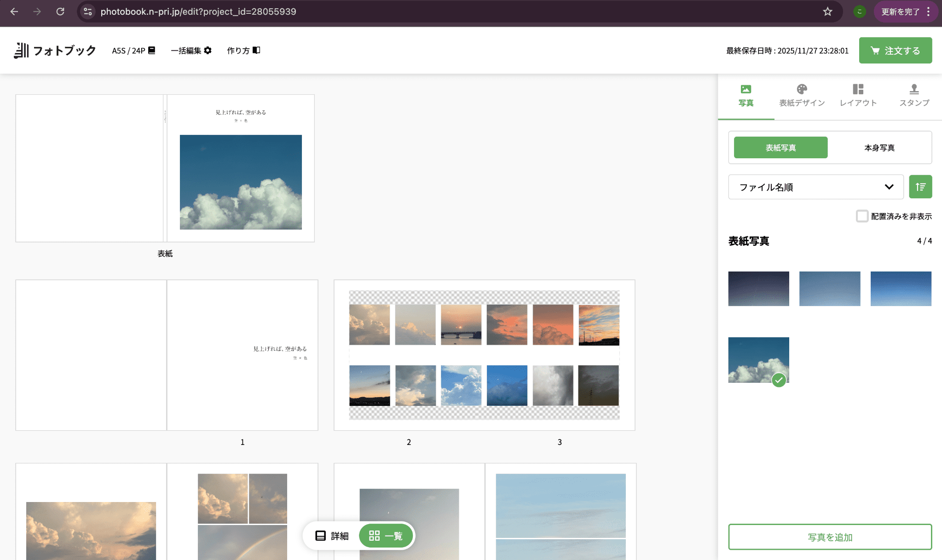Open 一括編集 batch edit gear
Viewport: 942px width, 560px height.
tap(208, 50)
